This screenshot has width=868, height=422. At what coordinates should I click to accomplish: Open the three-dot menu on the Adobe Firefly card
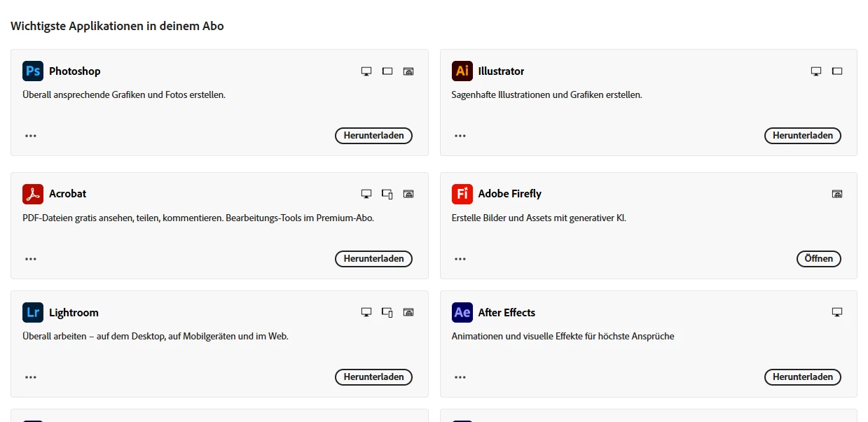tap(460, 259)
